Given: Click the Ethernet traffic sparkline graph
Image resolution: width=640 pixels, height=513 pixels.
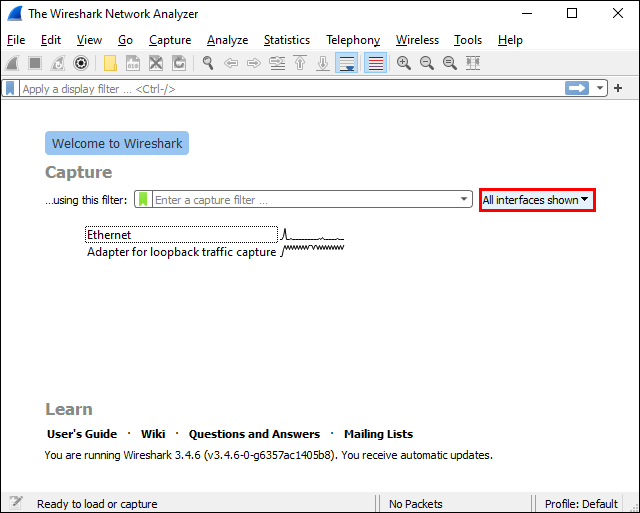Looking at the screenshot, I should click(x=313, y=235).
